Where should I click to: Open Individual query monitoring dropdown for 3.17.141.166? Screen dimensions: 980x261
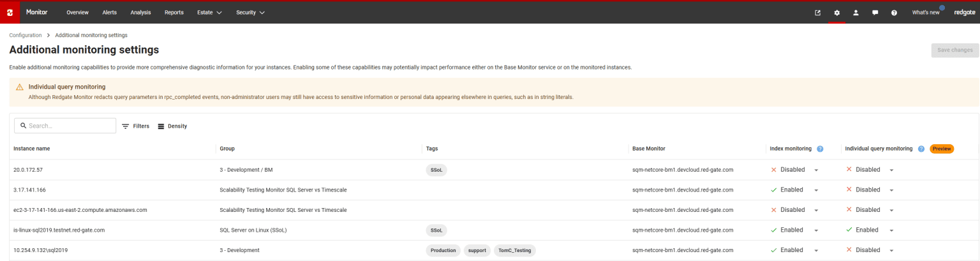pos(891,190)
